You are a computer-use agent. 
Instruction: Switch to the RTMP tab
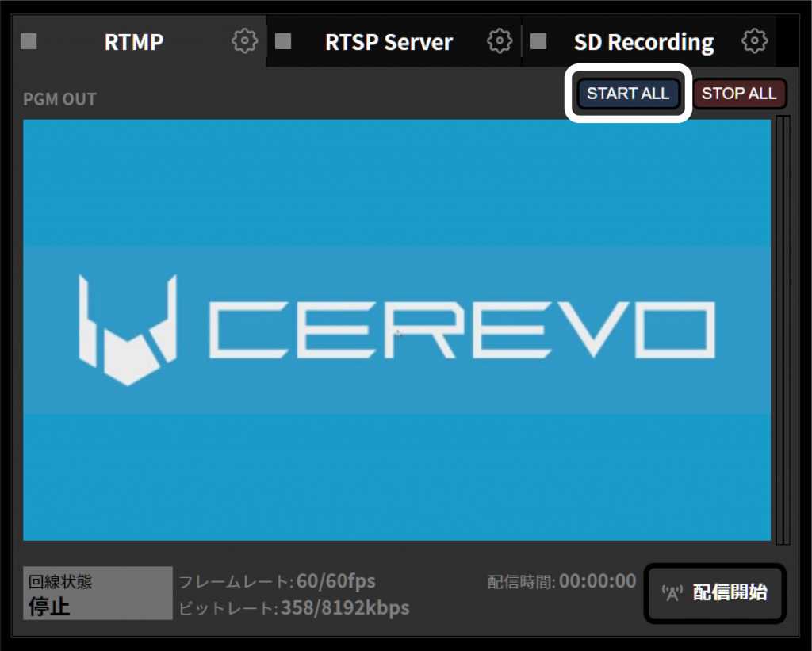tap(133, 41)
